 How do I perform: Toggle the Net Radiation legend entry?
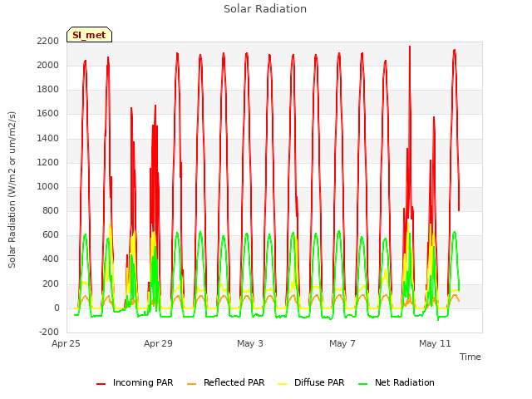397,382
